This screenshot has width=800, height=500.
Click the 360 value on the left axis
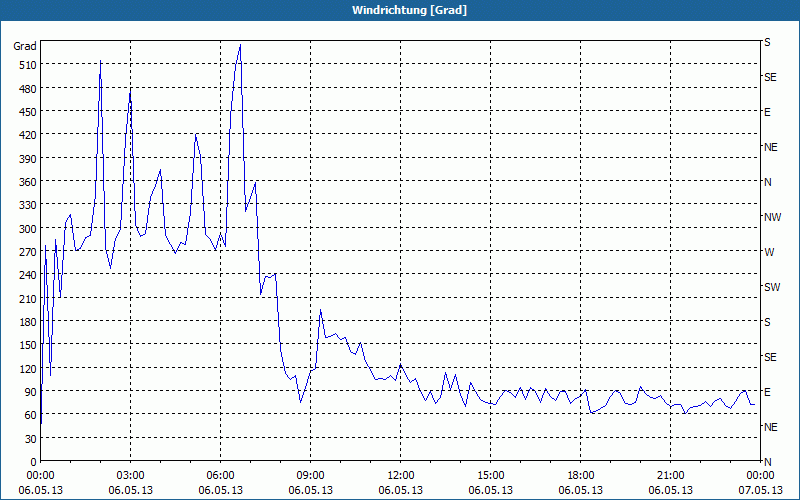point(28,182)
